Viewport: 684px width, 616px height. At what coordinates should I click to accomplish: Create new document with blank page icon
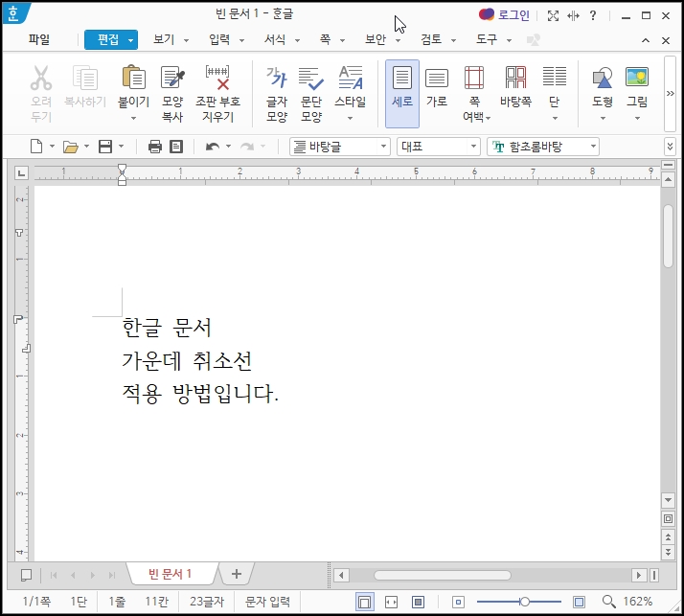coord(36,147)
